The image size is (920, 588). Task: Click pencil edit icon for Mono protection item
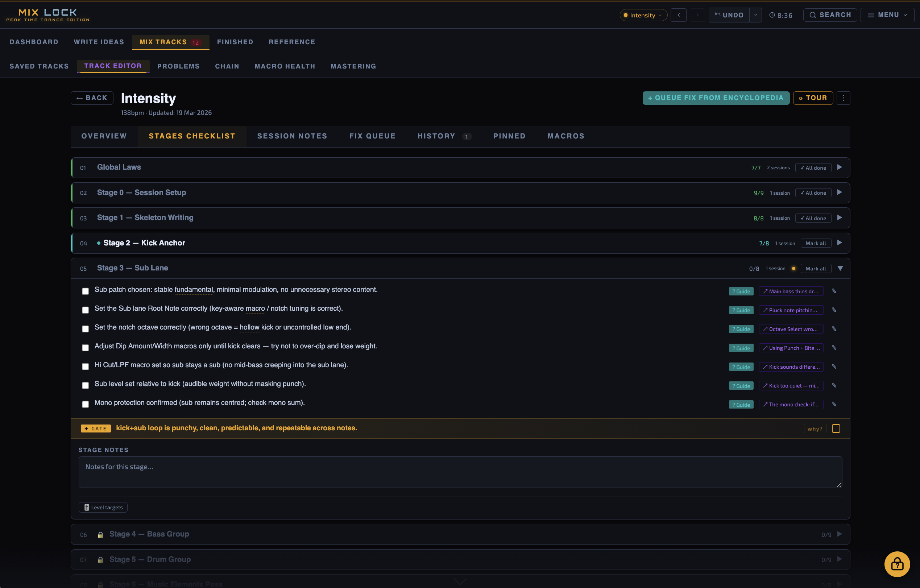(834, 404)
